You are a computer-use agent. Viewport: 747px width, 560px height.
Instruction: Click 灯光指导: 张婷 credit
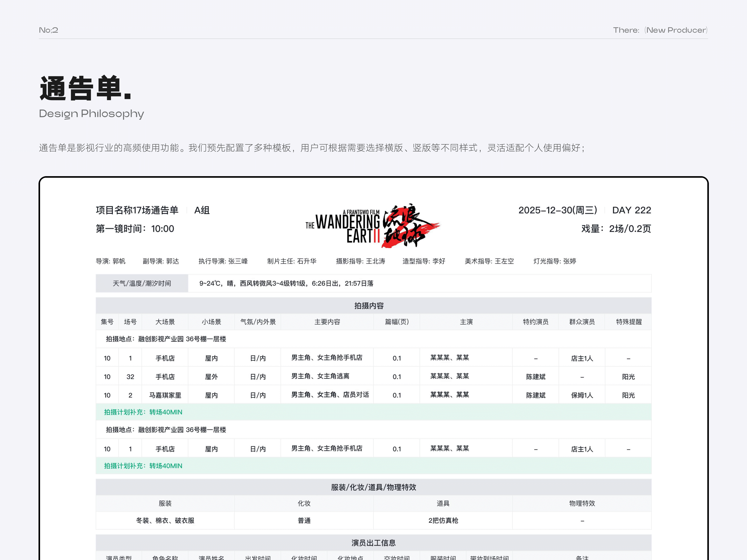click(x=554, y=261)
